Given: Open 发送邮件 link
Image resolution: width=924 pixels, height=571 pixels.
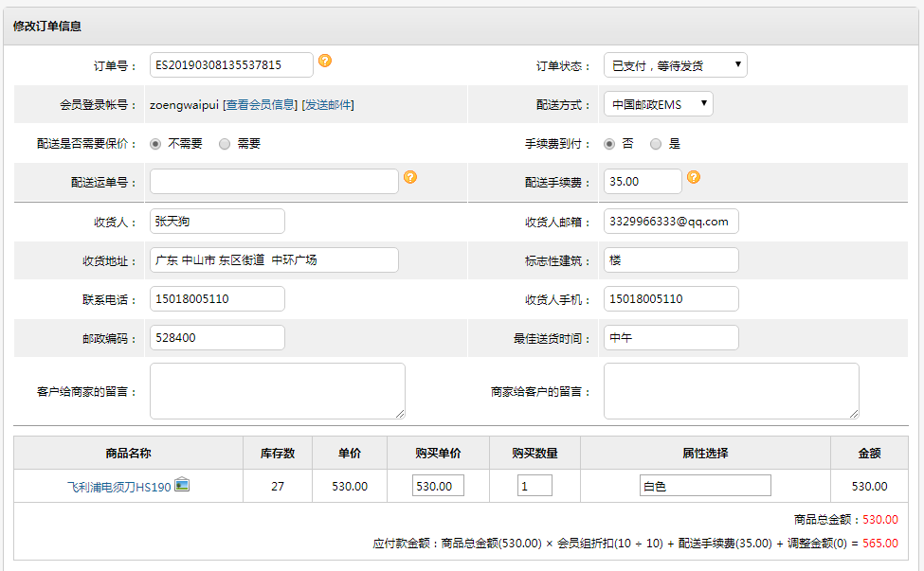Looking at the screenshot, I should (328, 105).
